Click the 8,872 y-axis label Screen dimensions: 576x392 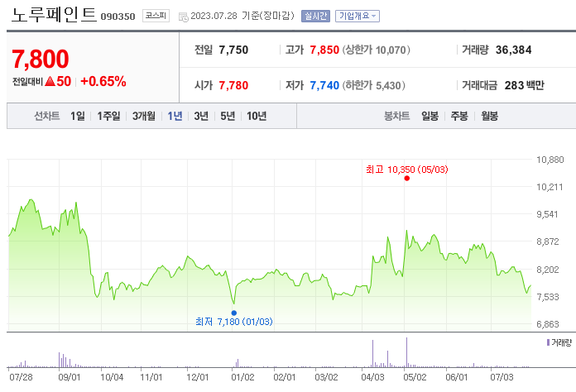coord(548,241)
